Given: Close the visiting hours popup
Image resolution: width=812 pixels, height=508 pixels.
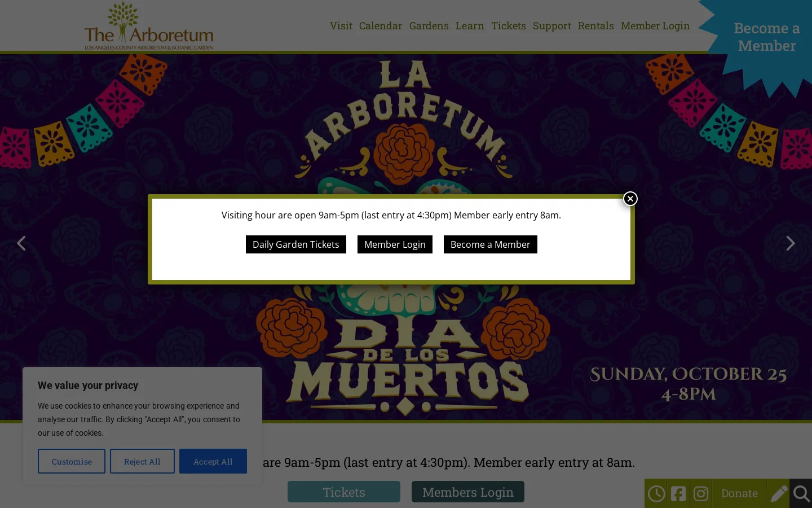Looking at the screenshot, I should tap(630, 199).
